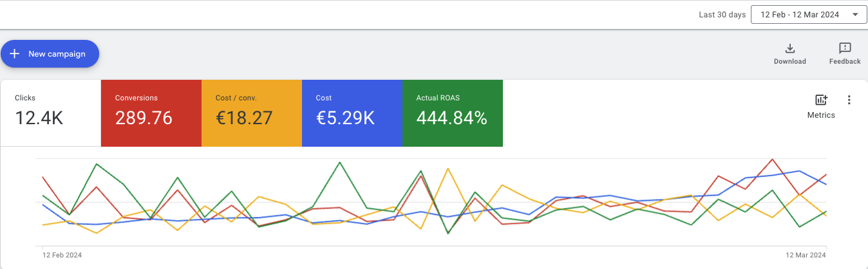The image size is (868, 269).
Task: Toggle the yellow Cost / conv. card
Action: point(251,113)
